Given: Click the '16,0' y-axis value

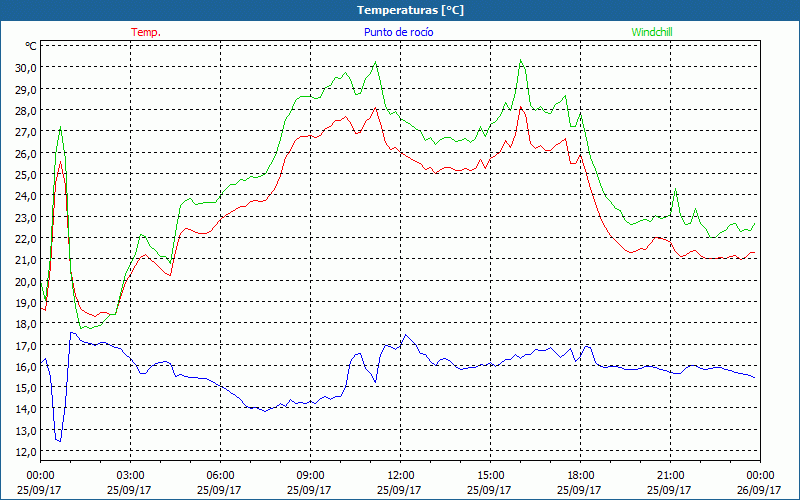Looking at the screenshot, I should (27, 366).
